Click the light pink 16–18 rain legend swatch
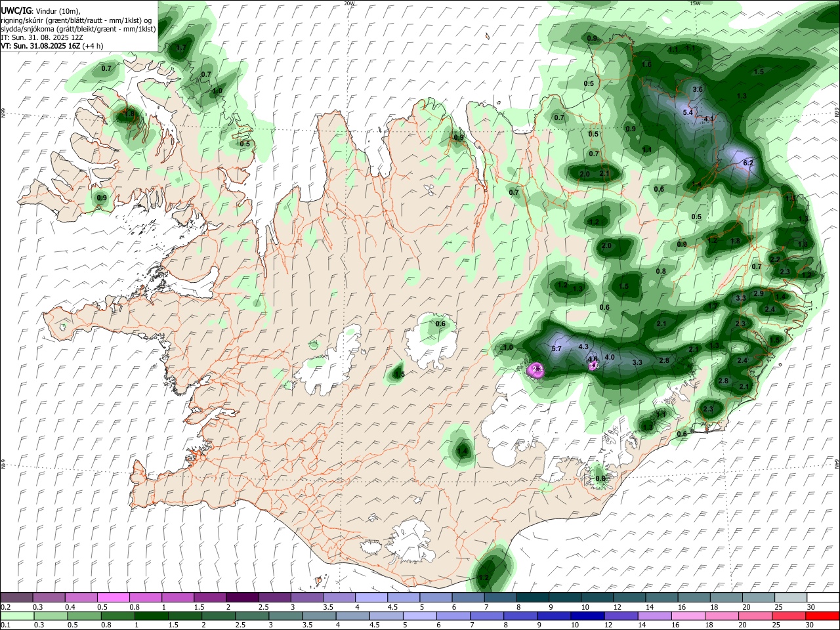Image resolution: width=840 pixels, height=630 pixels. 688,616
